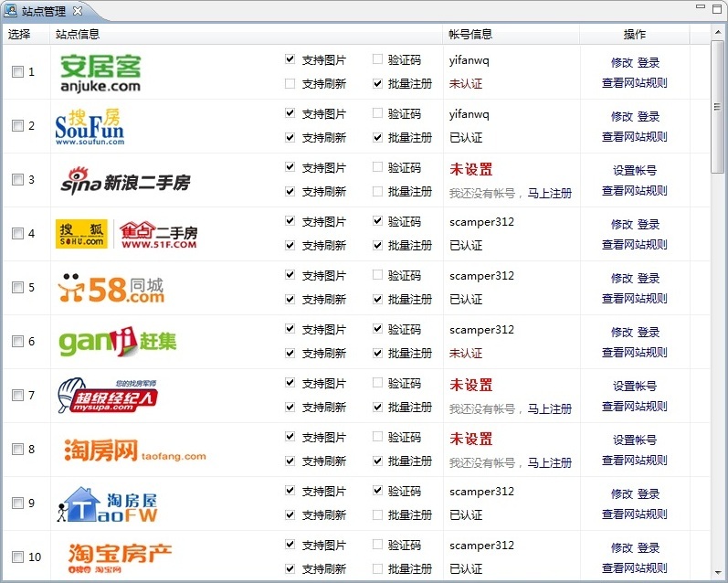The image size is (728, 583).
Task: Click 登录 in the 搜狐焦点 row
Action: coord(649,224)
